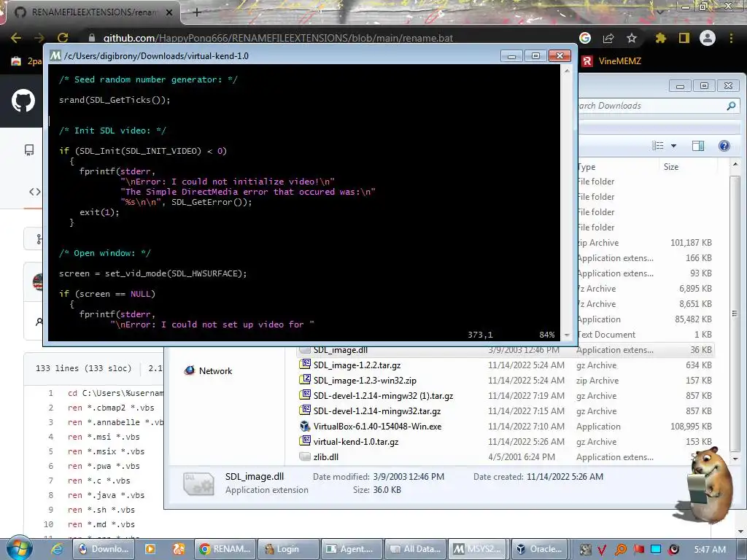Select VirtualBox-6.1.40-154048-Win.exe file
The image size is (747, 560).
pos(377,426)
